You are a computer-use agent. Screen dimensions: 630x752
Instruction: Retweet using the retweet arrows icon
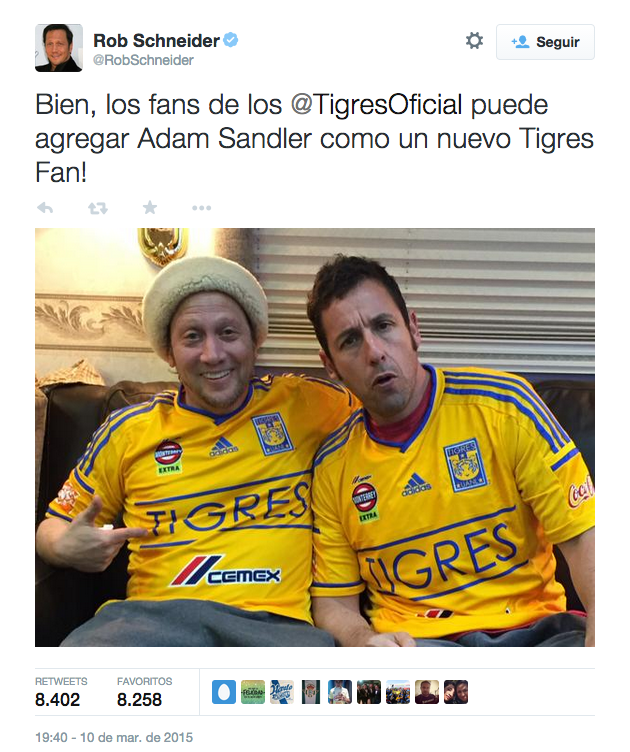pyautogui.click(x=98, y=208)
